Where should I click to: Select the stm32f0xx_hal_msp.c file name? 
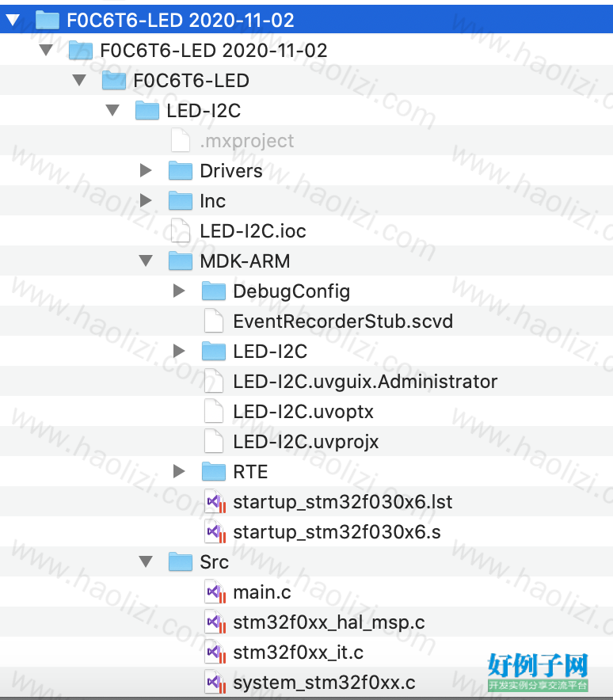(x=329, y=622)
